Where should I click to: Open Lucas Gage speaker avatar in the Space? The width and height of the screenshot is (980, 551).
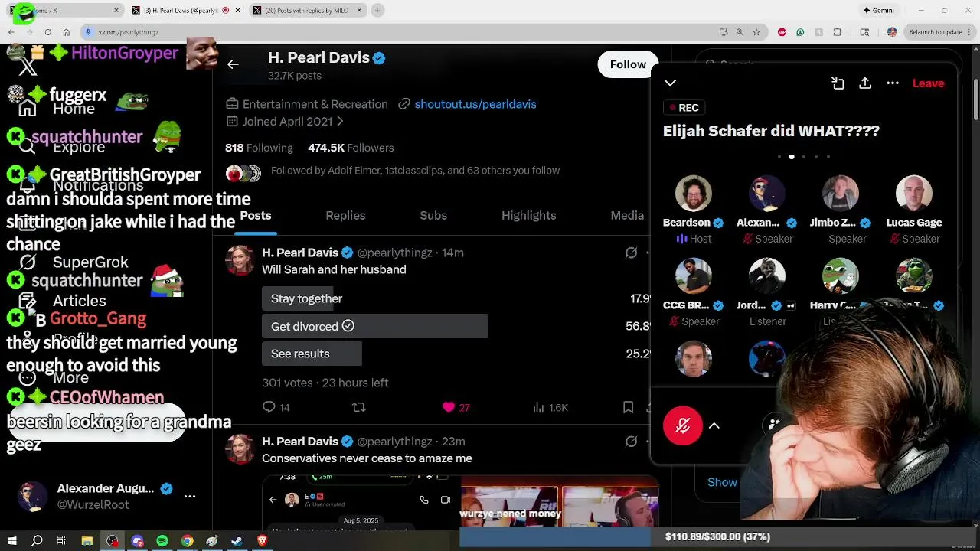click(x=913, y=194)
